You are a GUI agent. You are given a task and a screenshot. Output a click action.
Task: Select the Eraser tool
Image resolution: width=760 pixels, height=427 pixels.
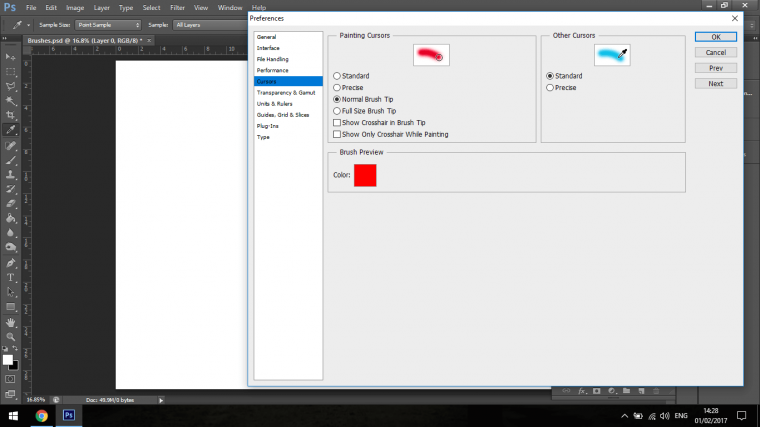(x=10, y=204)
